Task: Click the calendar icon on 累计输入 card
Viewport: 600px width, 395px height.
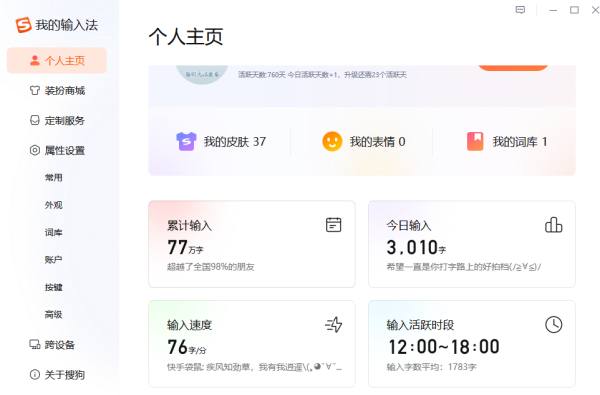Action: [x=333, y=225]
